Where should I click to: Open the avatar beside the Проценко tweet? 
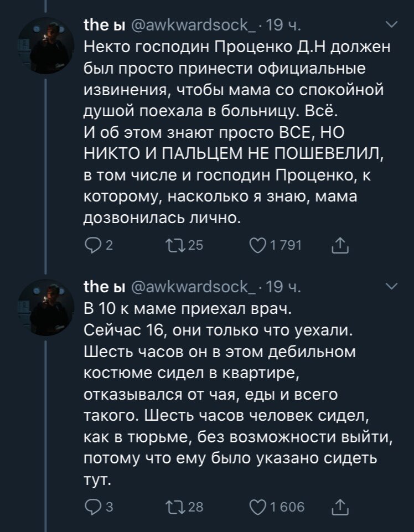pos(43,42)
